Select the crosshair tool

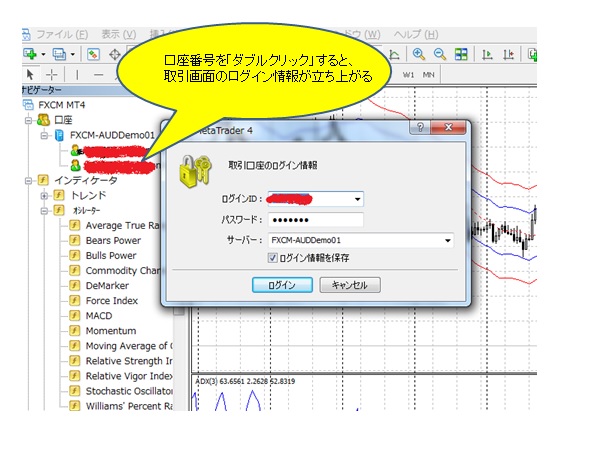(52, 74)
